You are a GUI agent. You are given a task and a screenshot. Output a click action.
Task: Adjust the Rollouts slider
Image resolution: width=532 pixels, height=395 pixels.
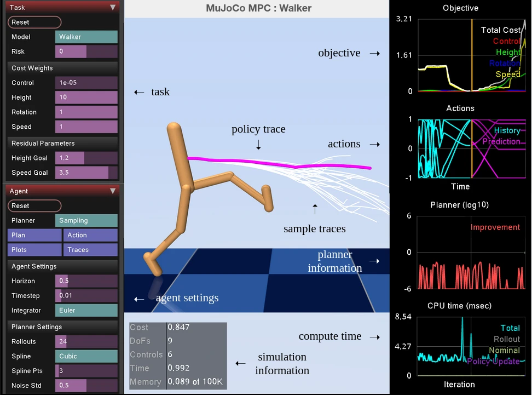[x=86, y=341]
